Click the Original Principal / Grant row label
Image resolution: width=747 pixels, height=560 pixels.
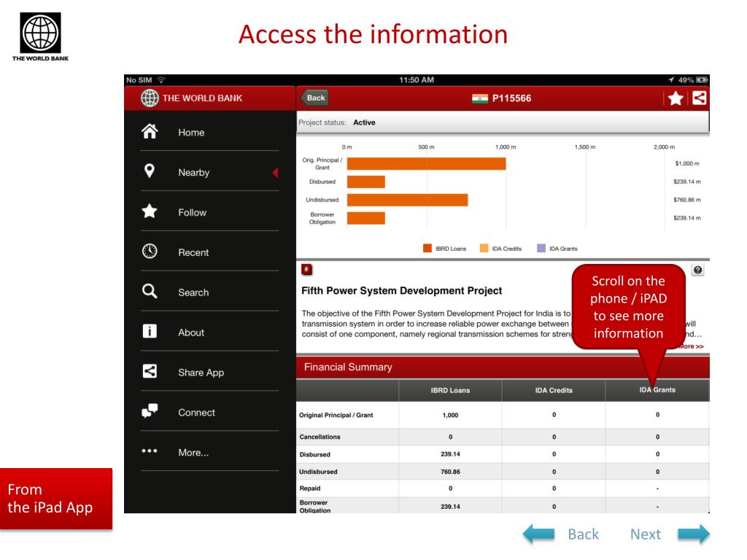point(336,415)
